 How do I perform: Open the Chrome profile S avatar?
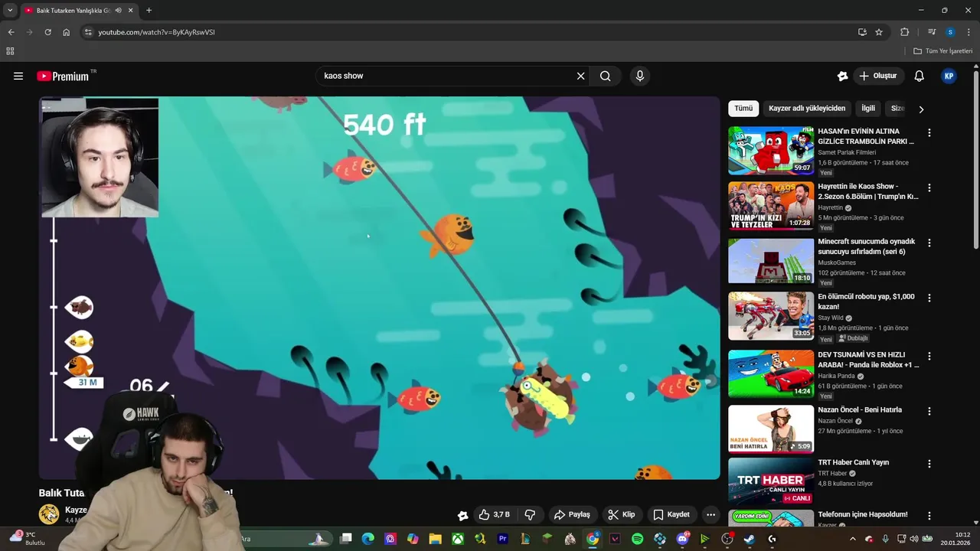[x=950, y=32]
